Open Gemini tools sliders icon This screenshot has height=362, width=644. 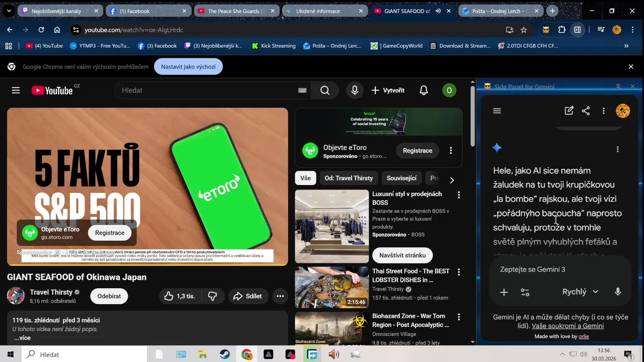(525, 292)
